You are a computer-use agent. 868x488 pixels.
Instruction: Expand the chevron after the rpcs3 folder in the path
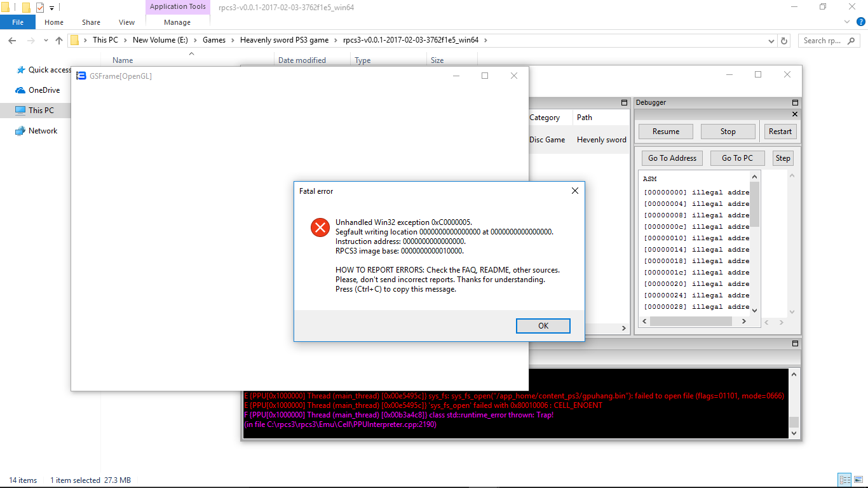[485, 40]
